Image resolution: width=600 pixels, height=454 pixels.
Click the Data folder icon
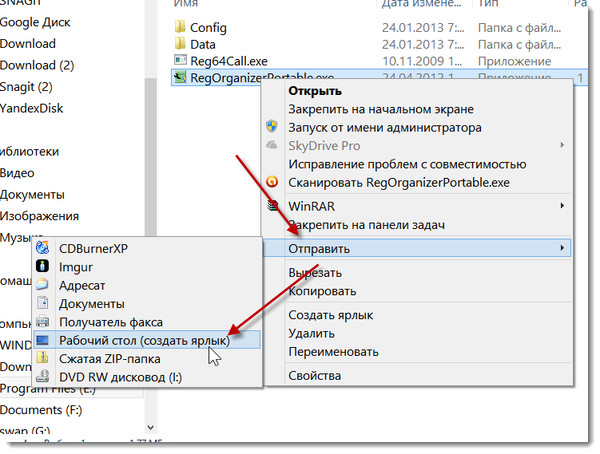click(x=180, y=44)
